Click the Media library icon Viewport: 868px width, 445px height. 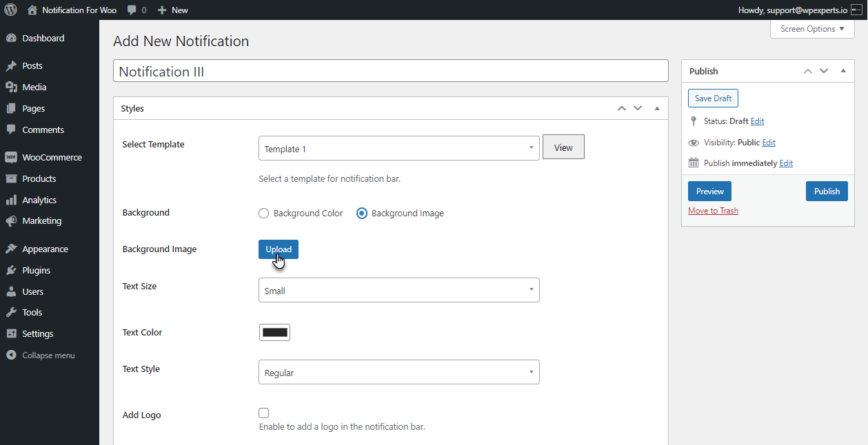(x=11, y=87)
